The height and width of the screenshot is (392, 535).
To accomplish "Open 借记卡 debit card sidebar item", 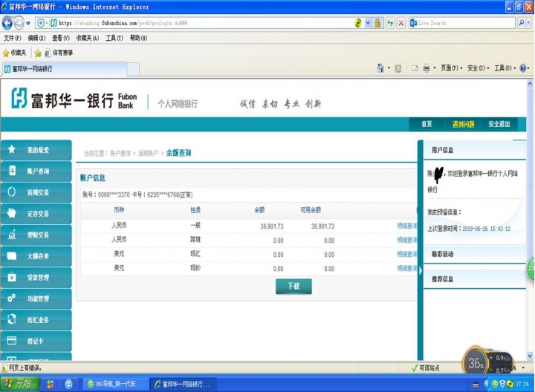I will point(36,341).
